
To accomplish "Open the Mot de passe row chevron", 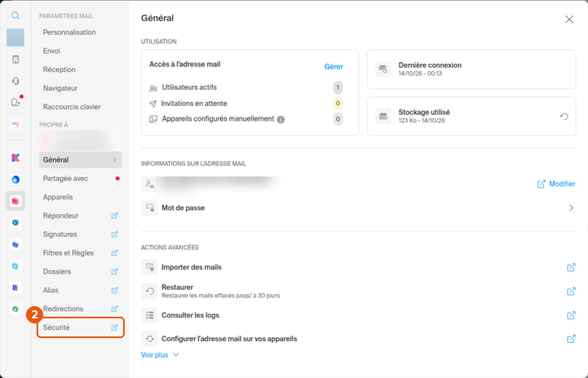I will pyautogui.click(x=571, y=208).
